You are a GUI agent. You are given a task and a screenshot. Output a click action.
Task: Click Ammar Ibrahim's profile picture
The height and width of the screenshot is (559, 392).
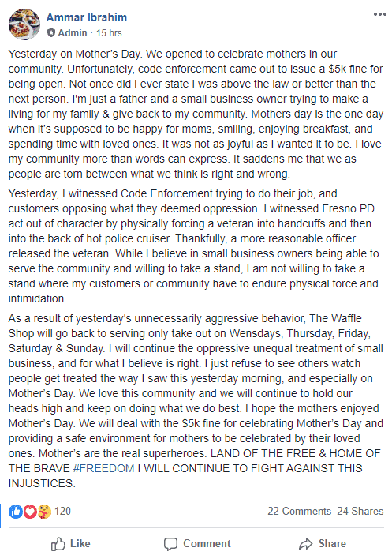click(x=24, y=24)
